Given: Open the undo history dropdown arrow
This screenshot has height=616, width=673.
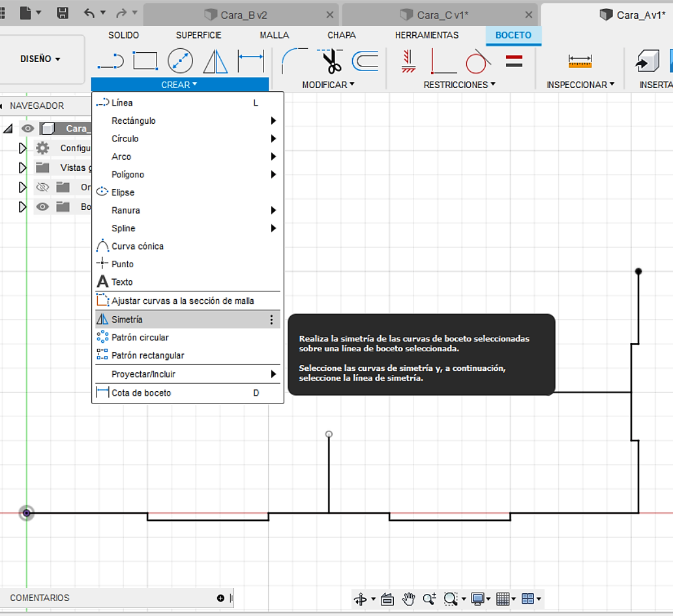Looking at the screenshot, I should point(103,12).
